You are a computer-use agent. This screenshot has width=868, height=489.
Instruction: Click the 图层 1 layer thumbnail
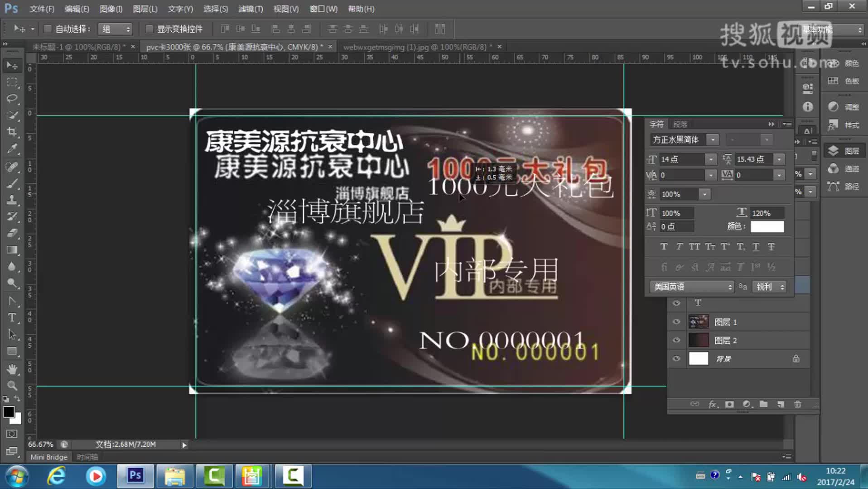click(x=698, y=321)
